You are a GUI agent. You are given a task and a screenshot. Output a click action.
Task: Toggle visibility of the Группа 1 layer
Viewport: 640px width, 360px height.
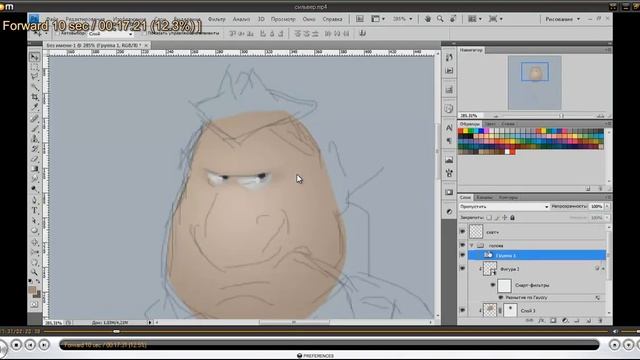point(462,255)
